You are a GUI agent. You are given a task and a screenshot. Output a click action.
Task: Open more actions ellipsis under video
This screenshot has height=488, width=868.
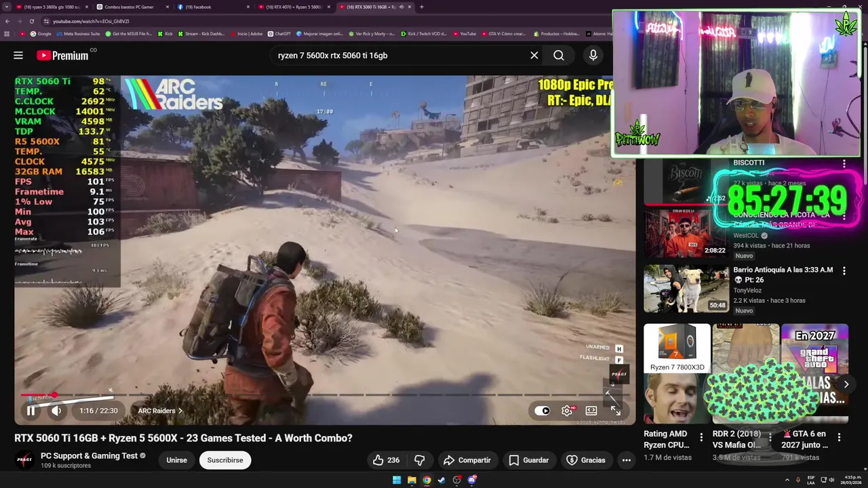[x=627, y=460]
